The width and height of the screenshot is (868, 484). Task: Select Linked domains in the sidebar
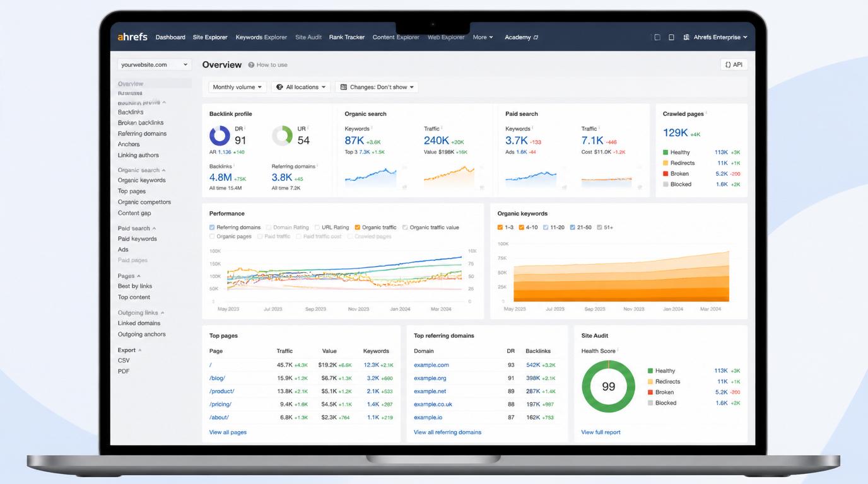click(139, 323)
